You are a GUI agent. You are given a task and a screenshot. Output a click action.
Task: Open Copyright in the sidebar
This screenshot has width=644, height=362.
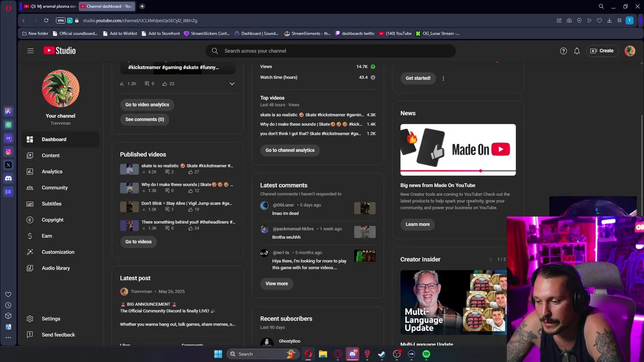60,220
